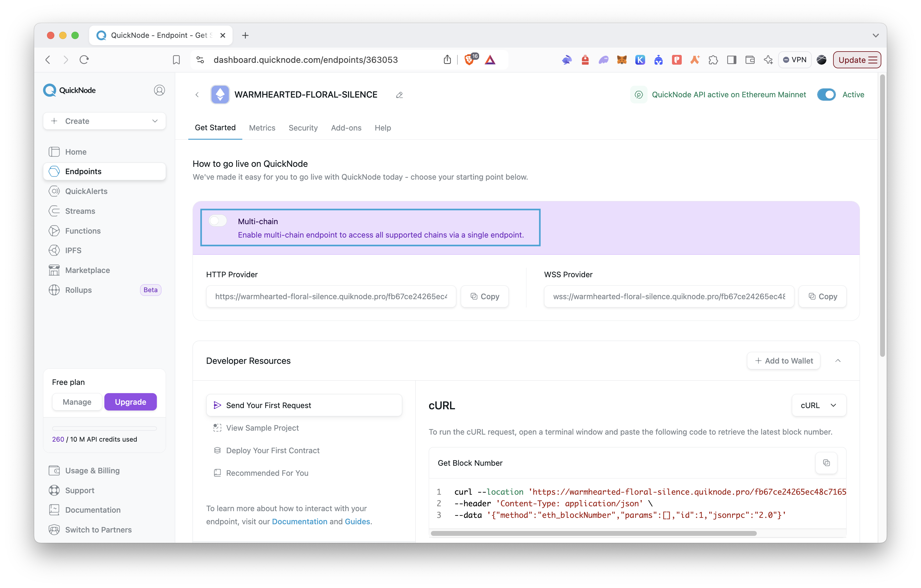This screenshot has width=921, height=588.
Task: Click the share icon in address bar
Action: coord(447,60)
